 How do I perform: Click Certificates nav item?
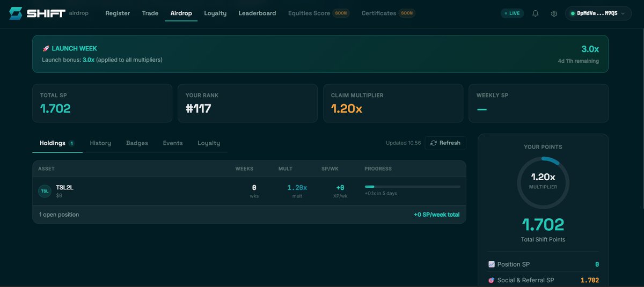[x=388, y=13]
